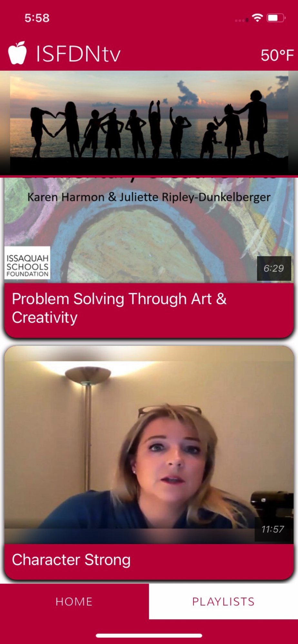Tap the ISFDNtv app title
Image resolution: width=298 pixels, height=644 pixels.
[x=78, y=54]
